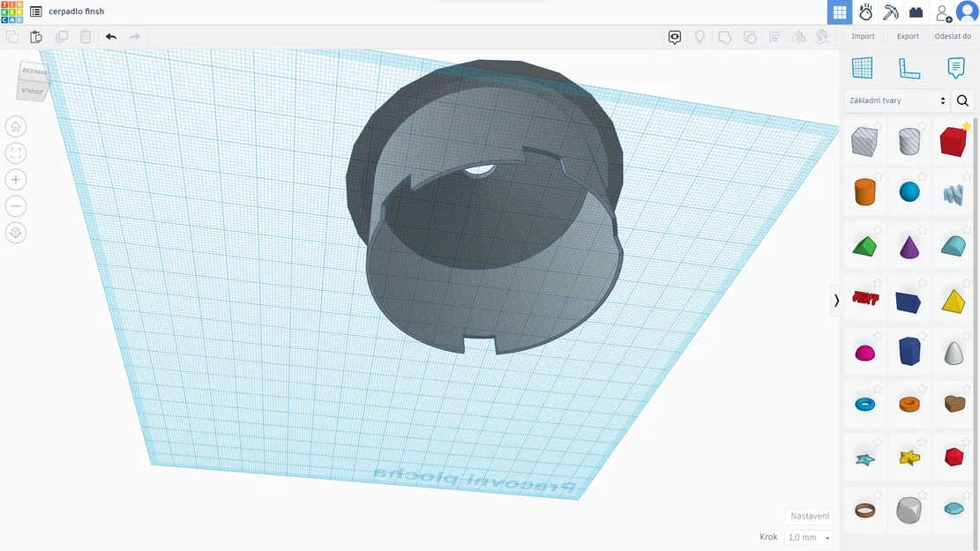Click the Zoom out minus button
The width and height of the screenshot is (980, 551).
pos(16,206)
